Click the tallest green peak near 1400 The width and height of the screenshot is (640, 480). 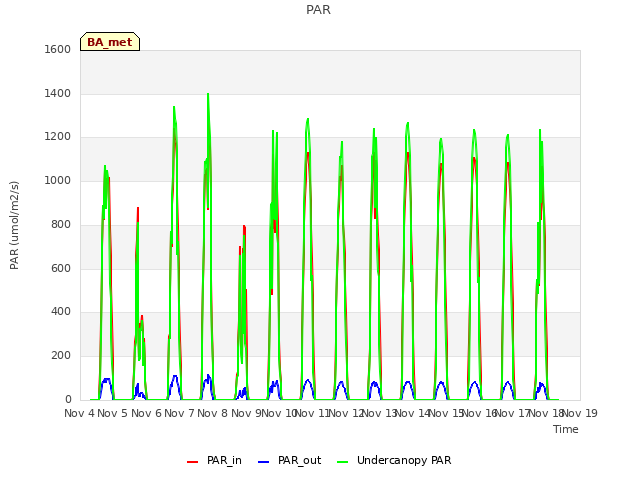click(208, 95)
